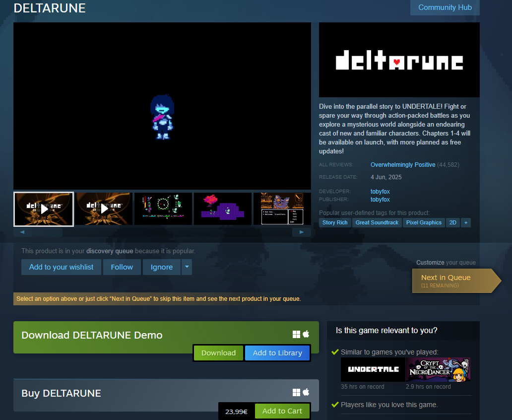Open Customize your queue link
Viewport: 512px width, 420px height.
click(x=430, y=263)
